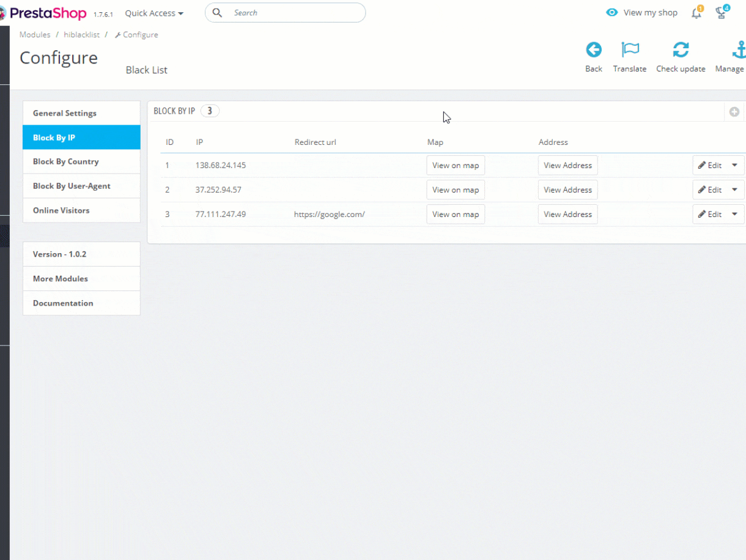
Task: View Address for IP 37.252.94.57
Action: point(568,190)
